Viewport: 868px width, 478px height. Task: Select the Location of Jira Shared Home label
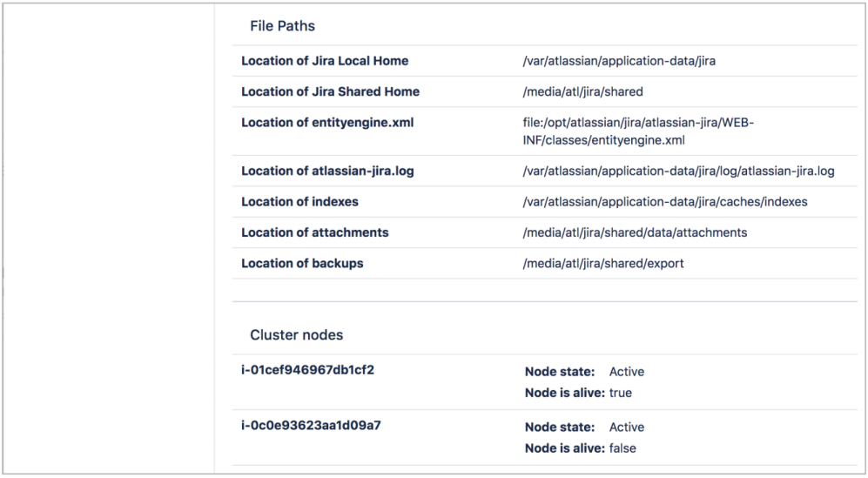330,91
